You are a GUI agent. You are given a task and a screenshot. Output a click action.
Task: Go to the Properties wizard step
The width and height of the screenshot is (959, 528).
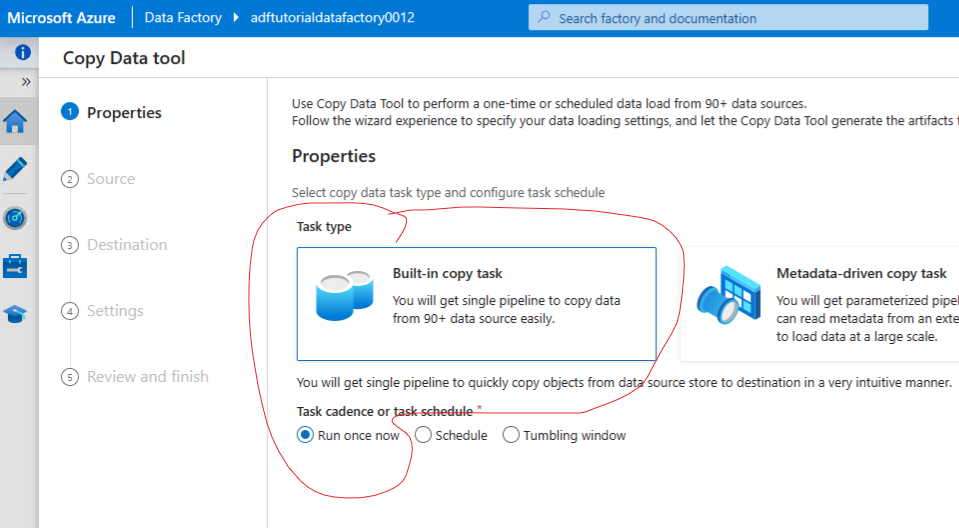click(111, 113)
